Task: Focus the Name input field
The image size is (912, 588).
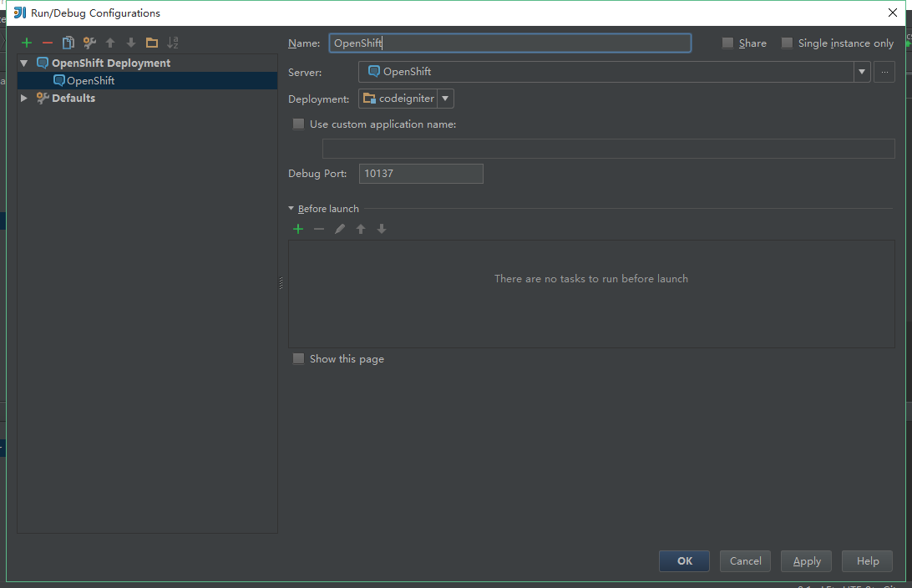Action: pyautogui.click(x=510, y=43)
